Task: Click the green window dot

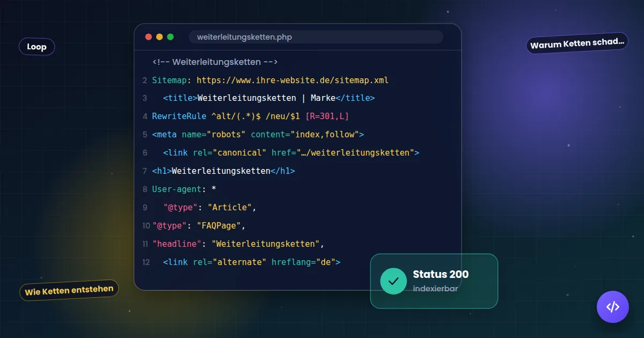Action: click(171, 37)
